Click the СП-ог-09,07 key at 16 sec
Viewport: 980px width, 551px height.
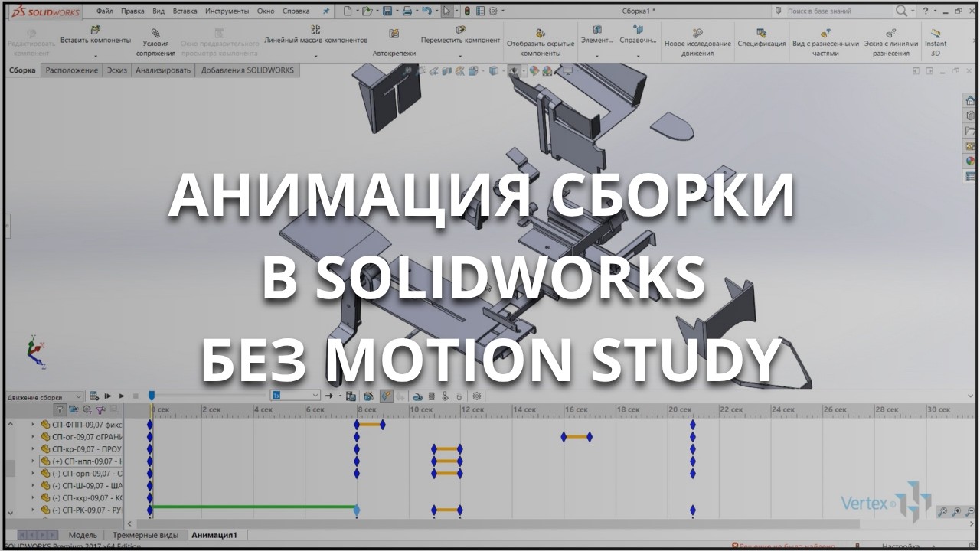[x=564, y=437]
